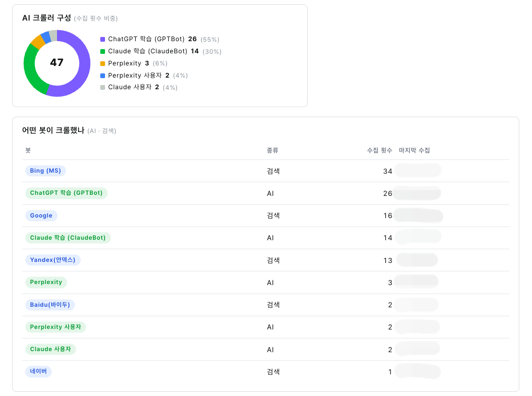Select the Claude 학습 (ClaudeBot) table tag

(68, 238)
